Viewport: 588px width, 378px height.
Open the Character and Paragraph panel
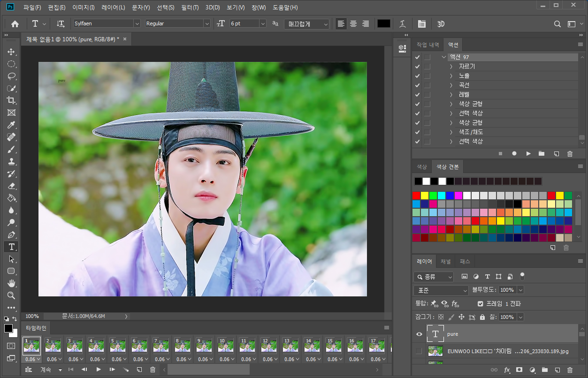[x=422, y=23]
